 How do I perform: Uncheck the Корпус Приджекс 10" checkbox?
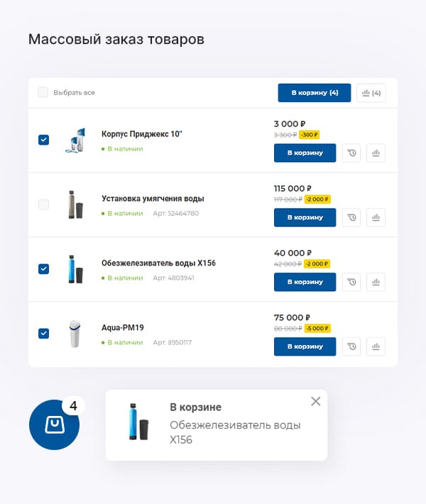click(43, 140)
